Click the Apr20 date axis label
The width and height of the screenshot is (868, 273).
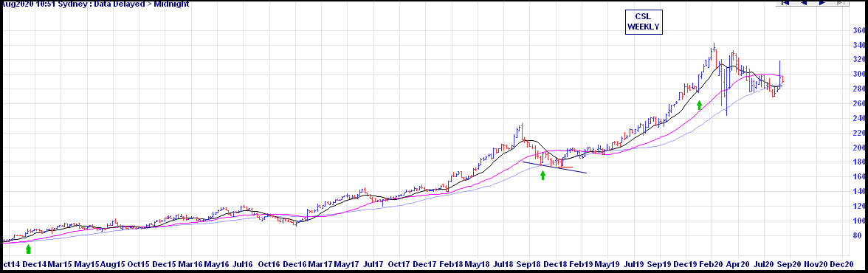click(x=738, y=265)
